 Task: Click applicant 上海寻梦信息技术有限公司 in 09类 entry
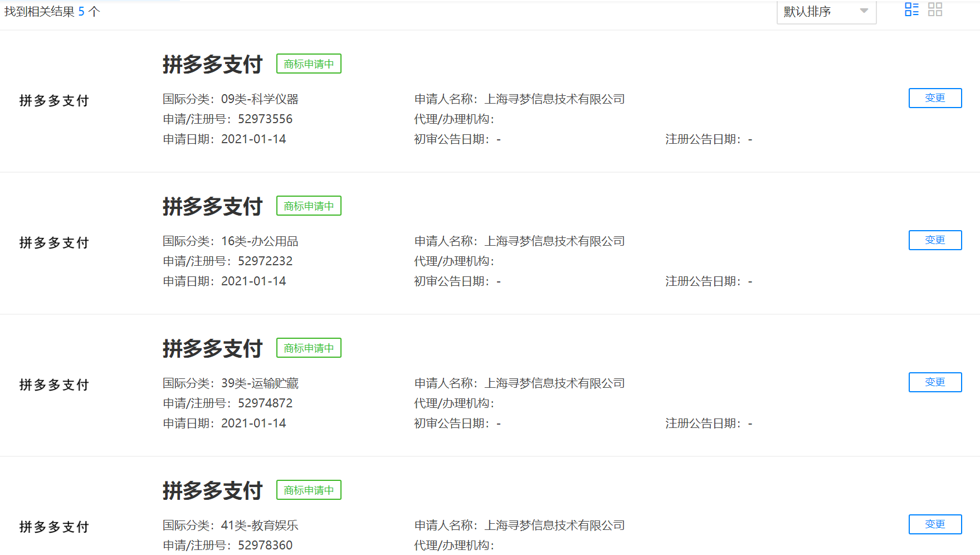tap(554, 99)
